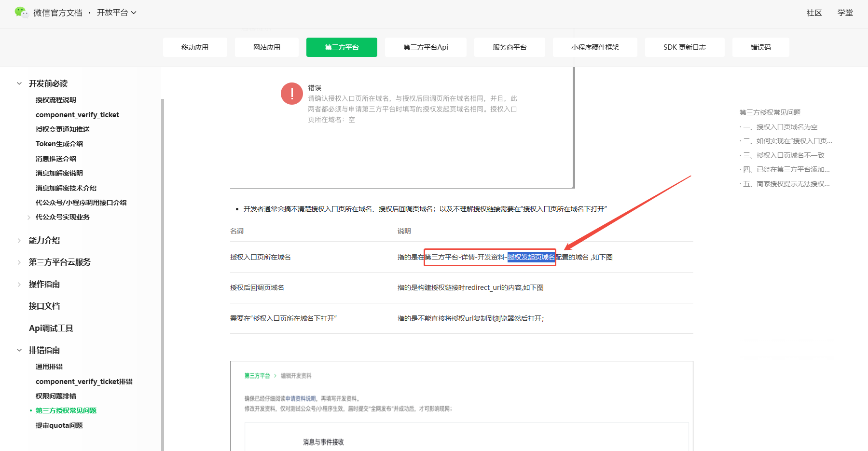The image size is (868, 451).
Task: Open SDK 更新日志 tab
Action: click(685, 47)
